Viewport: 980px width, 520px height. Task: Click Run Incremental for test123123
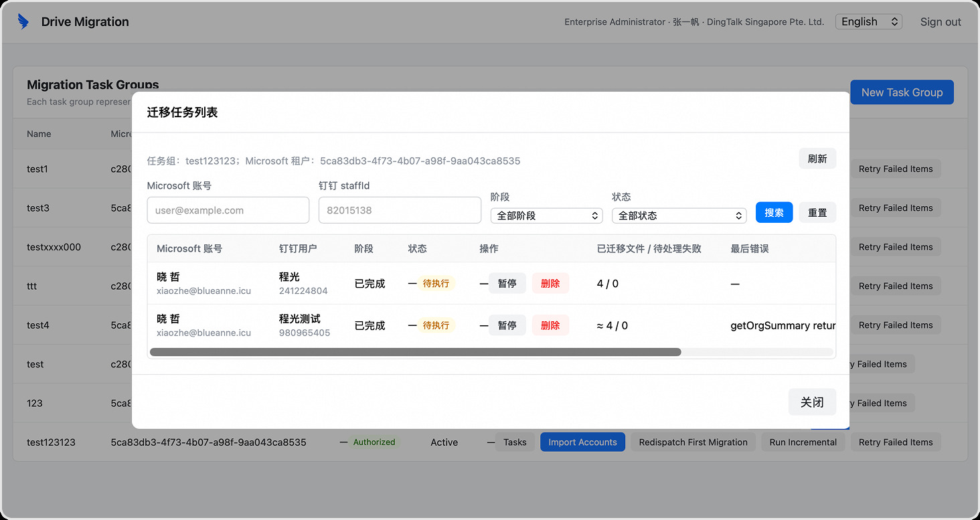pos(803,442)
